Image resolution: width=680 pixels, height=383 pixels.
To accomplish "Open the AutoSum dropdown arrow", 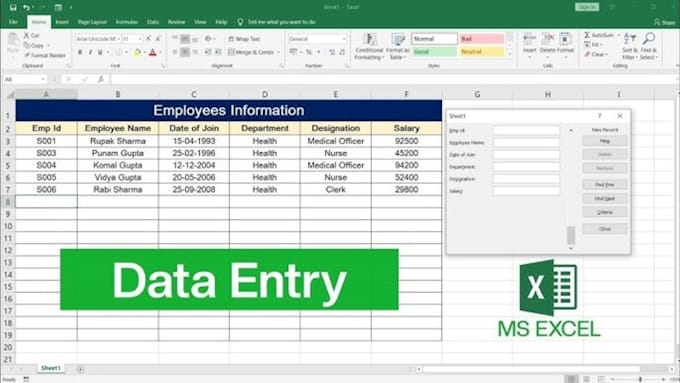I will coord(618,35).
